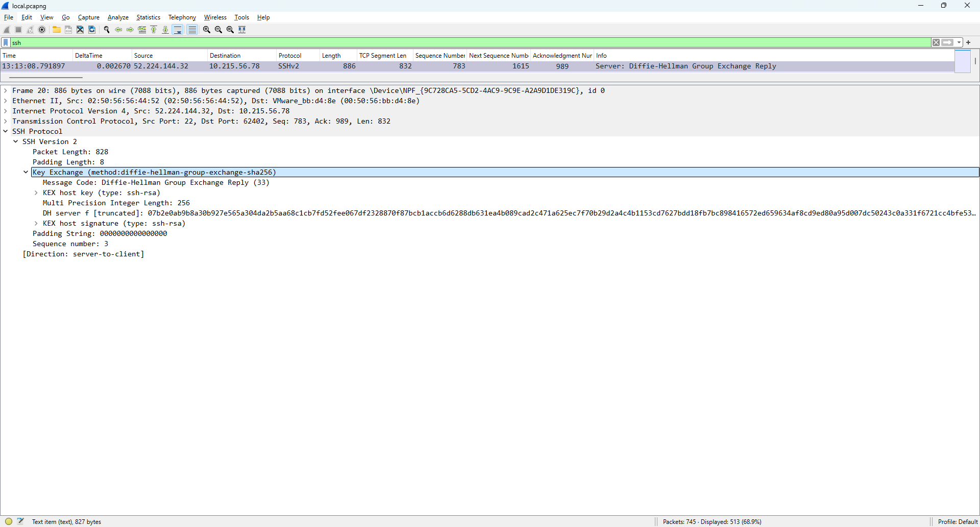The width and height of the screenshot is (980, 527).
Task: Collapse the SSH Protocol section
Action: click(6, 131)
